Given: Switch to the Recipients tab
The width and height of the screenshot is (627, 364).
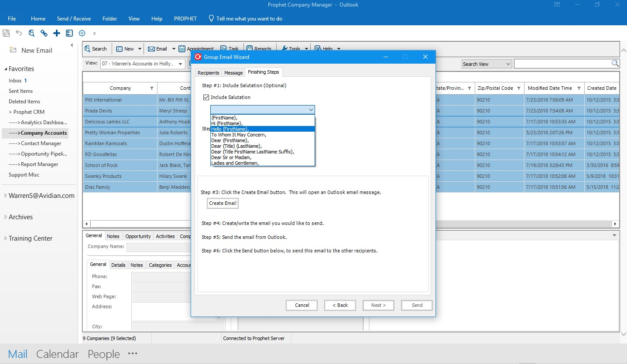Looking at the screenshot, I should tap(208, 72).
